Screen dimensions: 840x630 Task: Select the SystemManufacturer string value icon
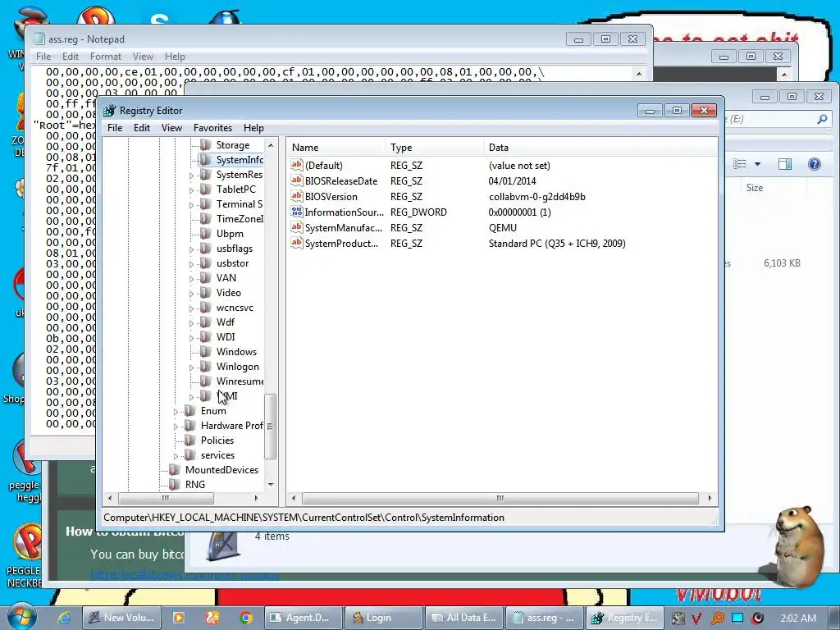pyautogui.click(x=297, y=227)
